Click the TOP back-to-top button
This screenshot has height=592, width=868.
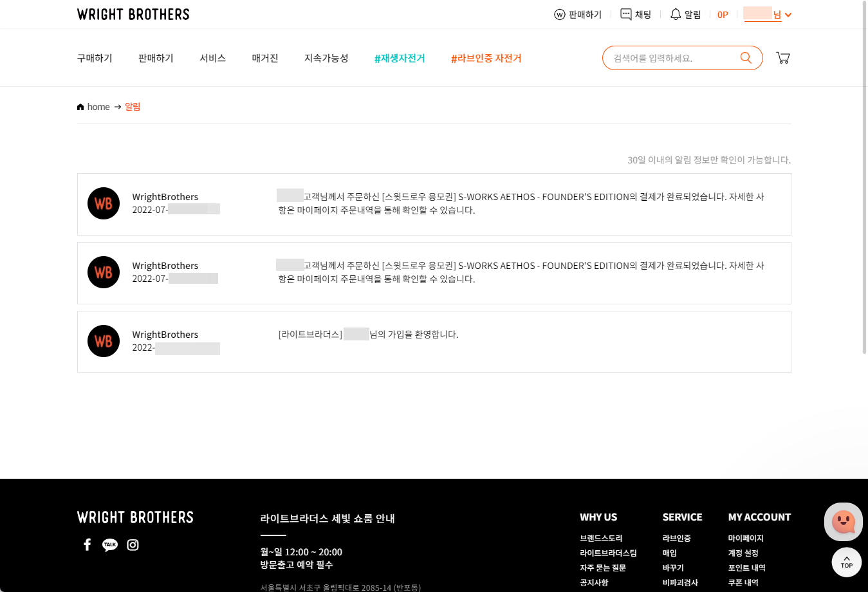(847, 562)
